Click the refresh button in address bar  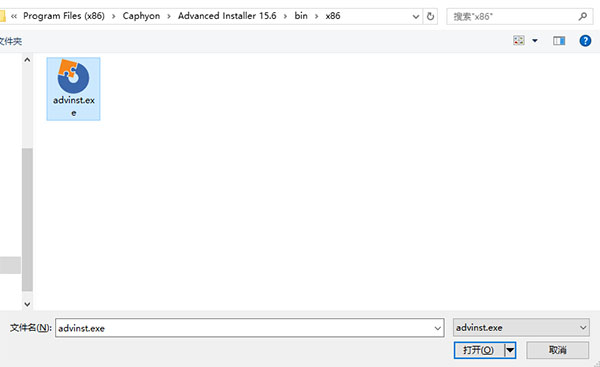[x=430, y=16]
